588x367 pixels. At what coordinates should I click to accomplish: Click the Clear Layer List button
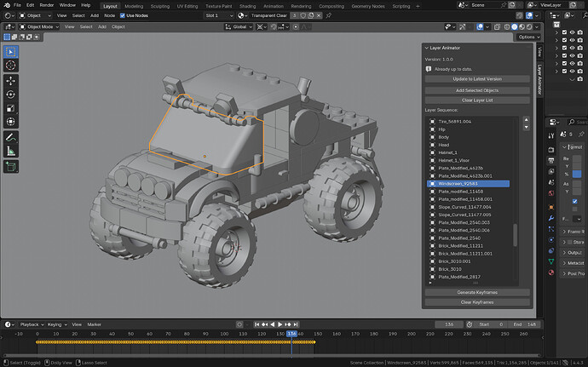click(x=477, y=100)
